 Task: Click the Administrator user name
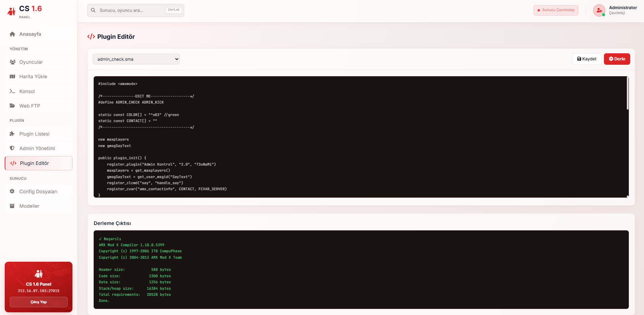point(623,8)
